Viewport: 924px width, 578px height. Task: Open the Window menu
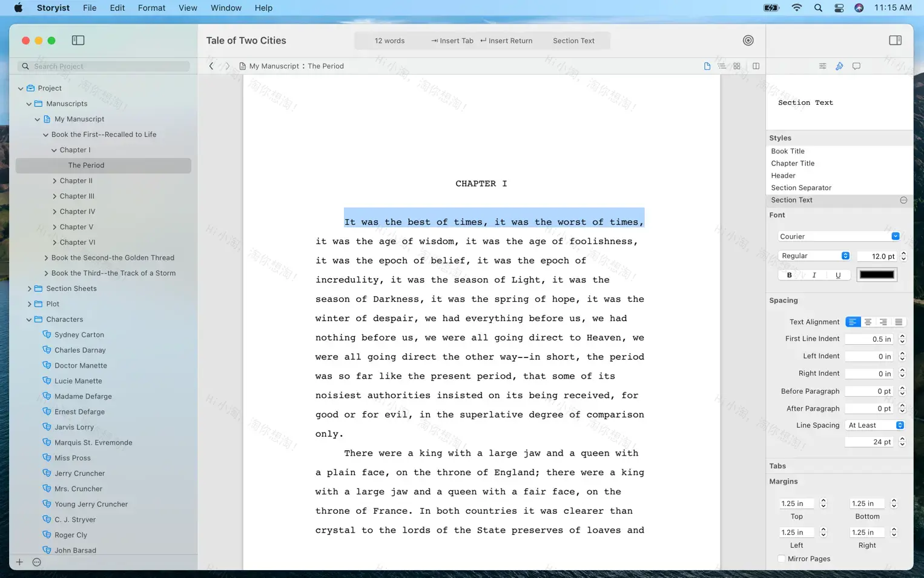[226, 8]
